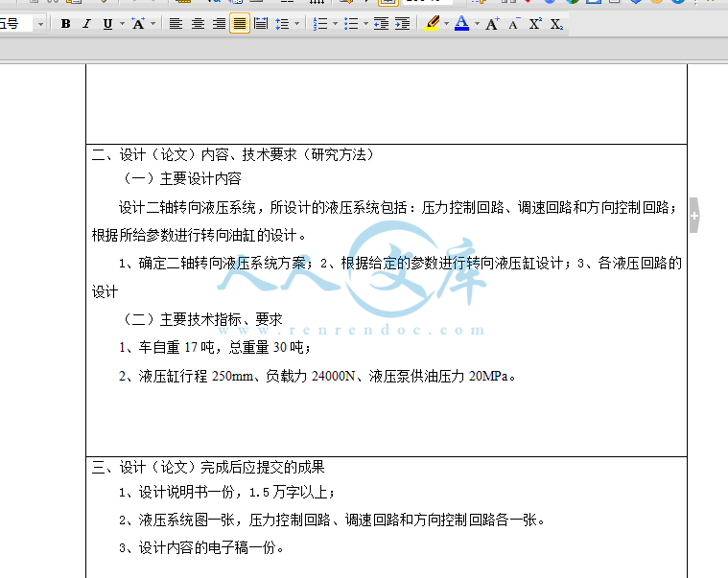The image size is (728, 578).
Task: Click the plus handle at page edge
Action: (694, 216)
